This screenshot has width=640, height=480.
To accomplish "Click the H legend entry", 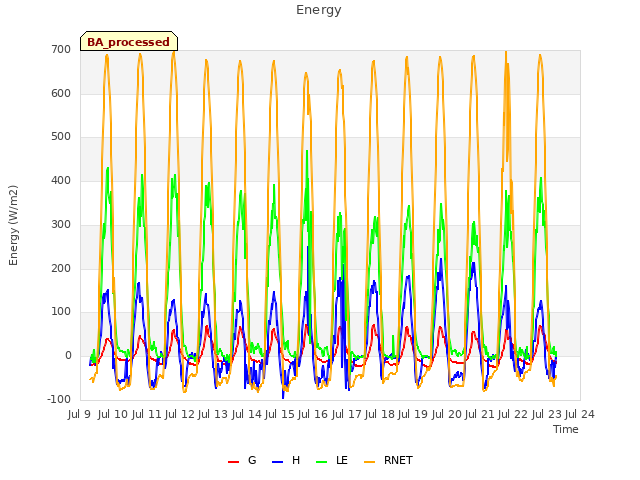I will (x=286, y=460).
